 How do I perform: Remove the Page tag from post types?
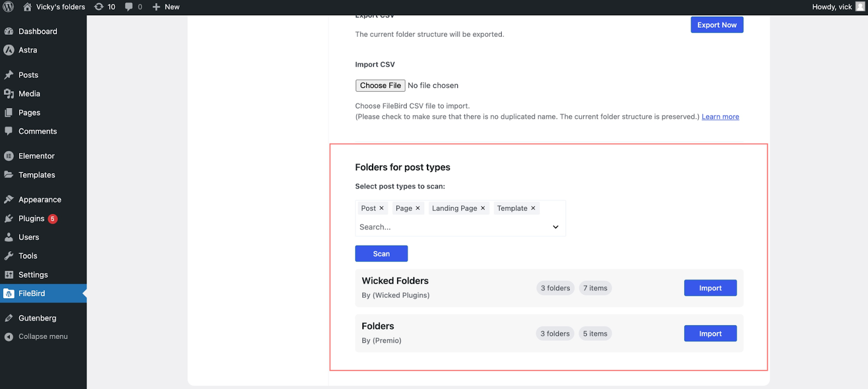(418, 208)
